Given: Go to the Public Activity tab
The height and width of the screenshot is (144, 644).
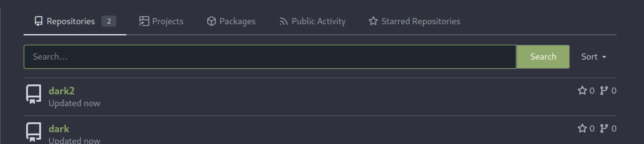Looking at the screenshot, I should click(318, 21).
